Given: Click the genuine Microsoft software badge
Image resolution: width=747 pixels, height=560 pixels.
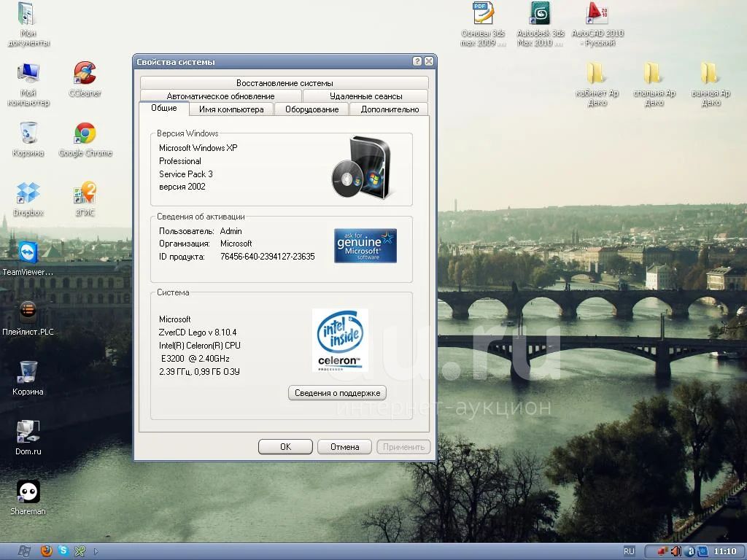Looking at the screenshot, I should click(365, 246).
